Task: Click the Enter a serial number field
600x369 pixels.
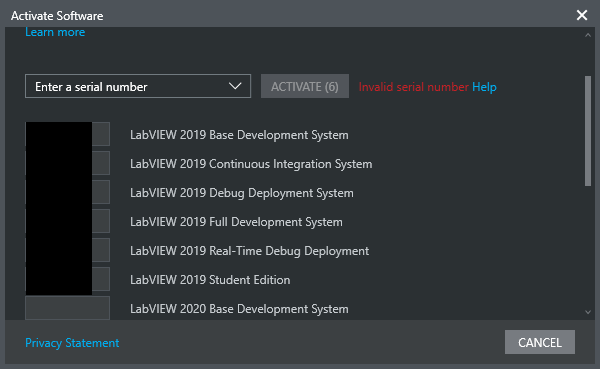Action: point(138,86)
